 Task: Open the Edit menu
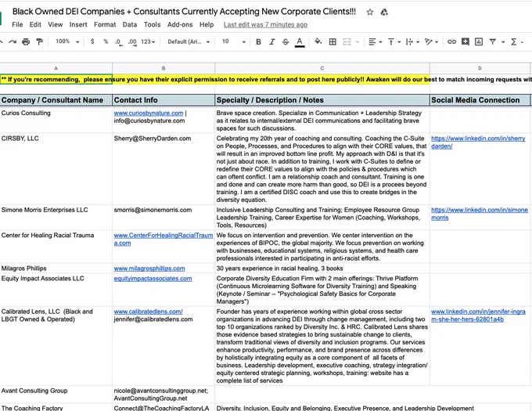coord(35,24)
